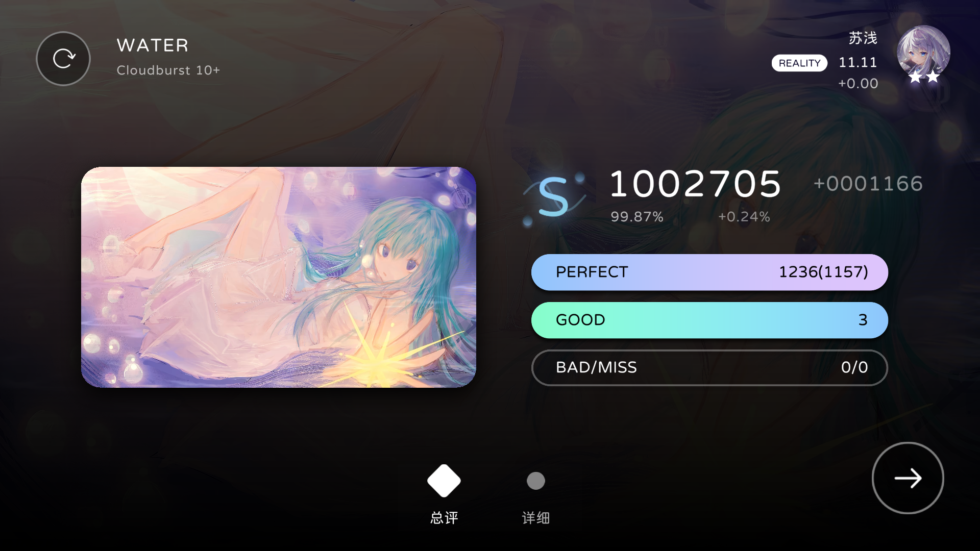Select the gray dot details indicator
This screenshot has height=551, width=980.
click(536, 481)
